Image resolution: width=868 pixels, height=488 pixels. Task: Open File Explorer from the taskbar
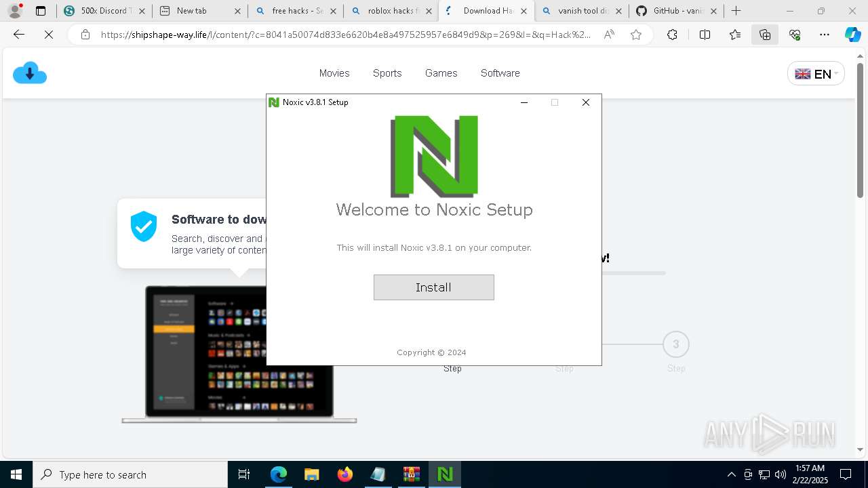[x=311, y=474]
